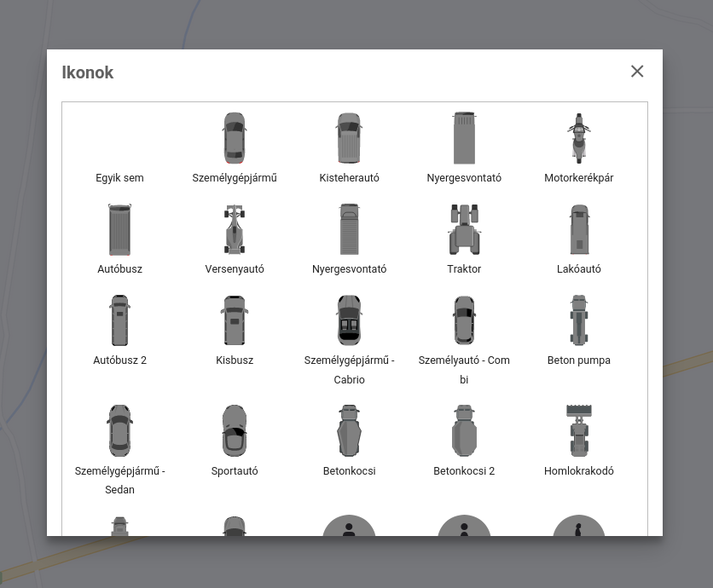The width and height of the screenshot is (713, 588).
Task: Select the Autóbusz 2 icon
Action: click(x=120, y=320)
